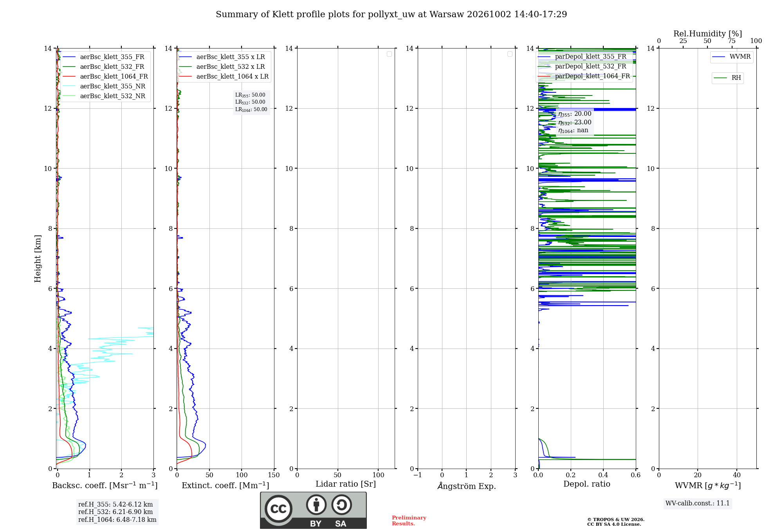Click the BY attribution person icon
783x532 pixels.
pos(316,505)
